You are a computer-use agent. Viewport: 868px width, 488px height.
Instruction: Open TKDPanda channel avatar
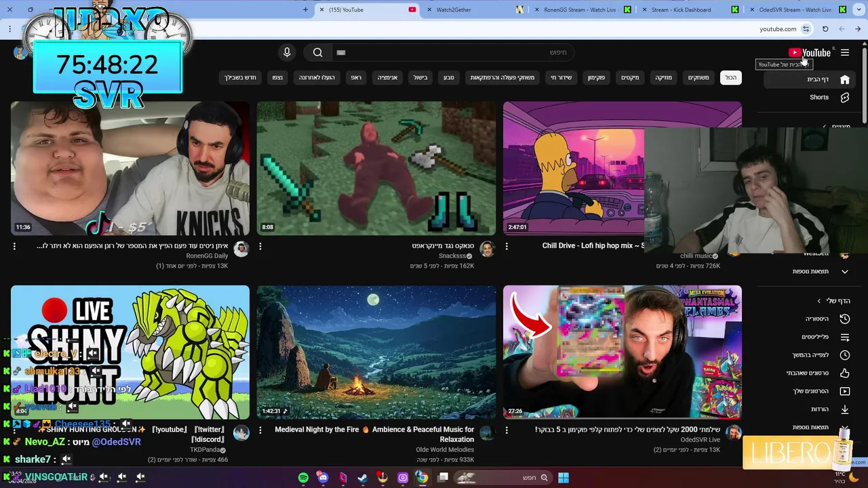pyautogui.click(x=241, y=433)
